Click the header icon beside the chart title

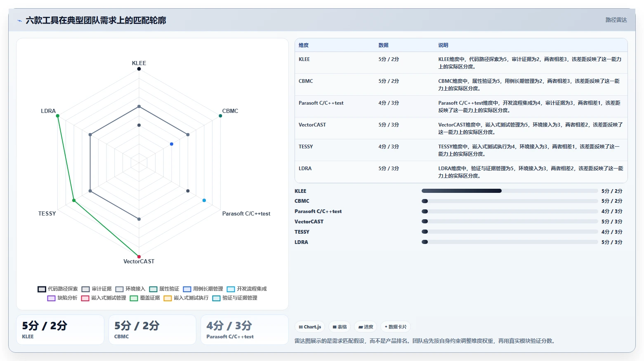19,21
